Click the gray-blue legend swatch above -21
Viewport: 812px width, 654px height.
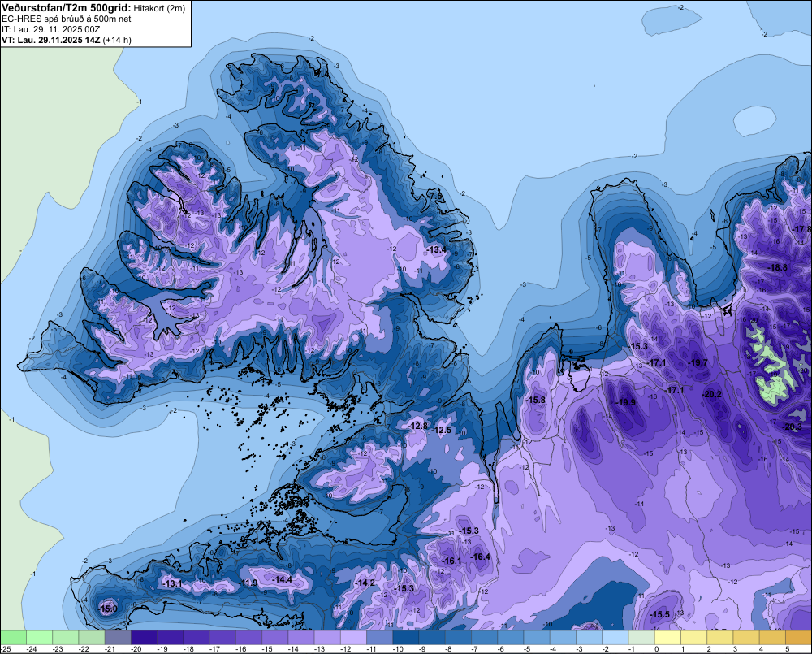pyautogui.click(x=118, y=637)
